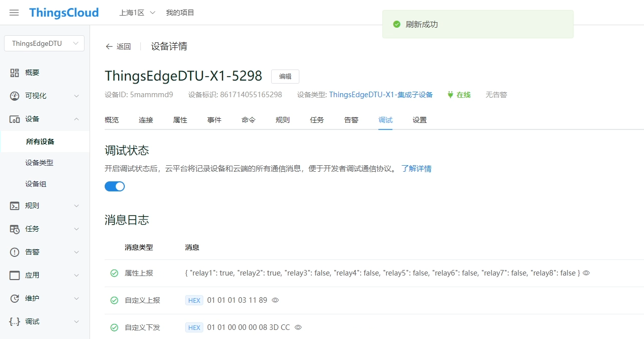
Task: Open the device 设置 tab
Action: click(x=420, y=120)
